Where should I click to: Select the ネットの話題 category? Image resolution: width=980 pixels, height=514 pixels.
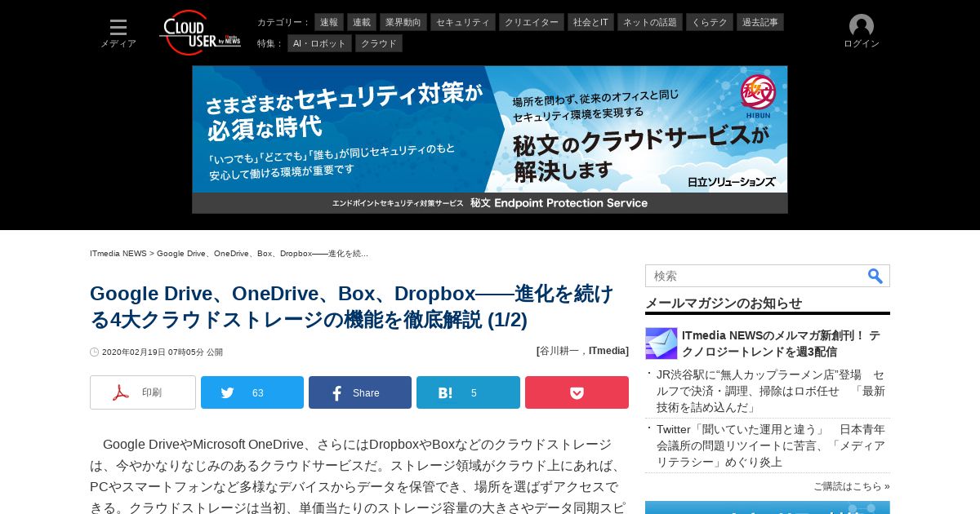point(650,22)
